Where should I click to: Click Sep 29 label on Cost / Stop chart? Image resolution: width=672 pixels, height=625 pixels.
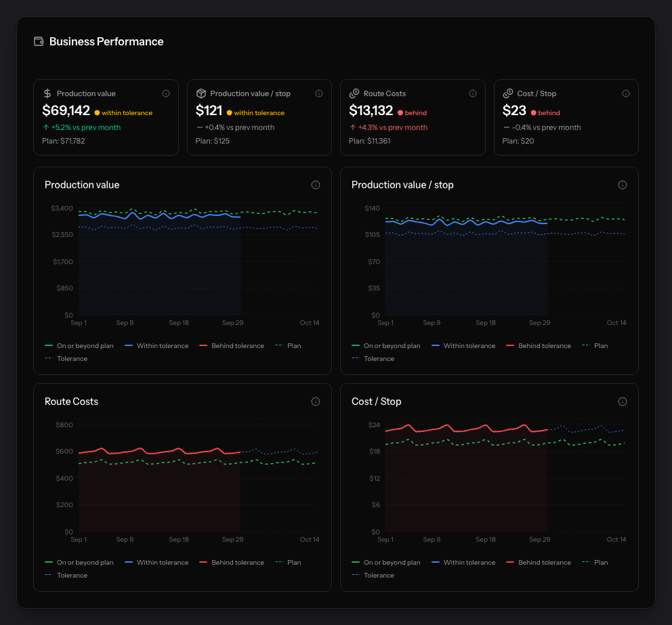[540, 539]
